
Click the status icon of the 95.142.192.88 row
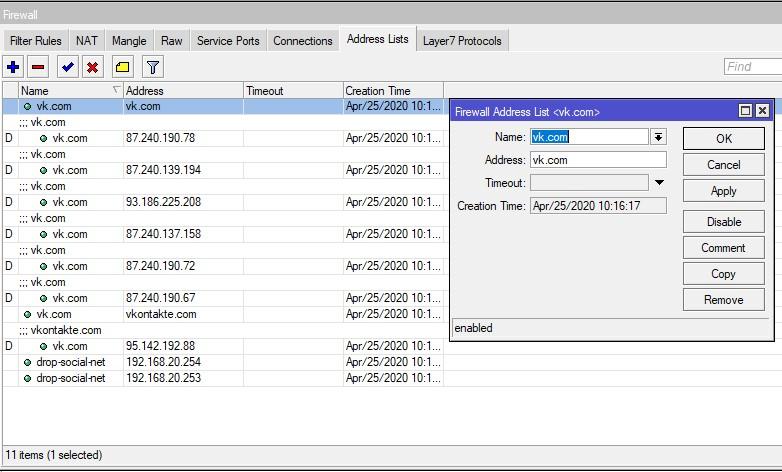(x=43, y=346)
